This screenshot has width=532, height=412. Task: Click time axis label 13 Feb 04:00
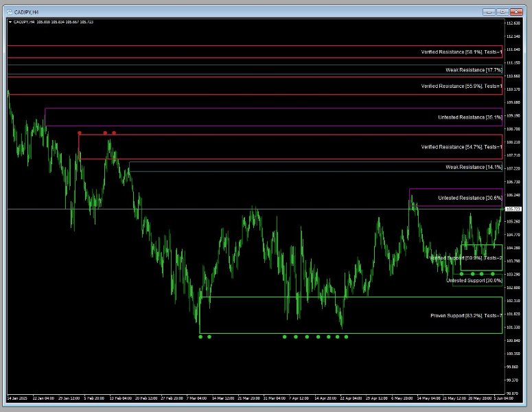120,398
